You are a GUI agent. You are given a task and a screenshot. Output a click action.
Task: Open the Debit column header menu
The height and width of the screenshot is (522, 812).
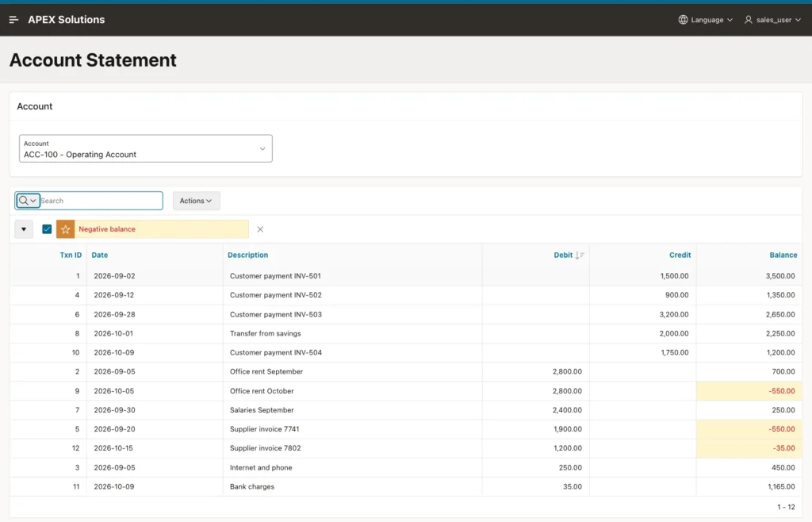[563, 255]
